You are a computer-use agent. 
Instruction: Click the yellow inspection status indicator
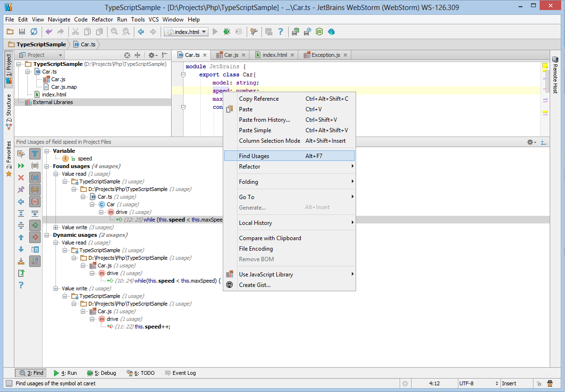tap(545, 66)
